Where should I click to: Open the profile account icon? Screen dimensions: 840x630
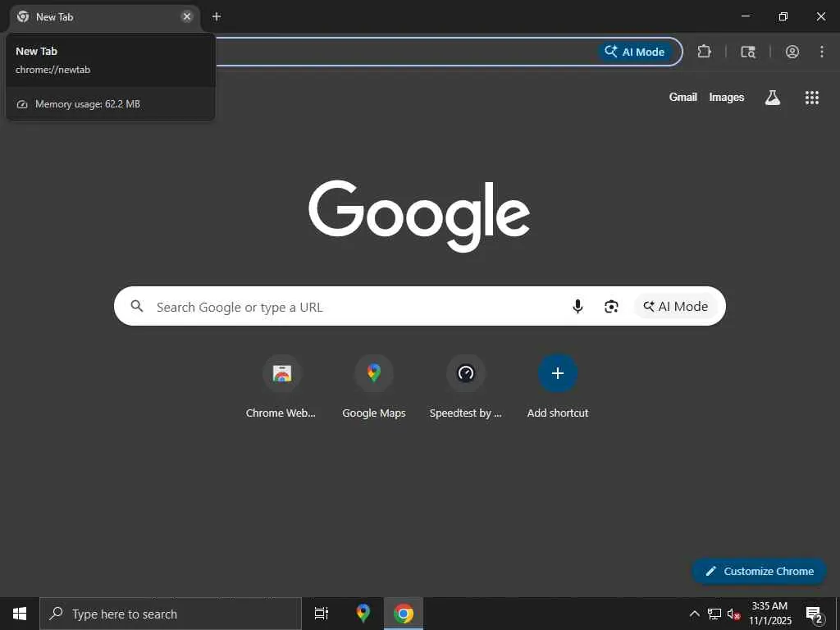point(792,52)
